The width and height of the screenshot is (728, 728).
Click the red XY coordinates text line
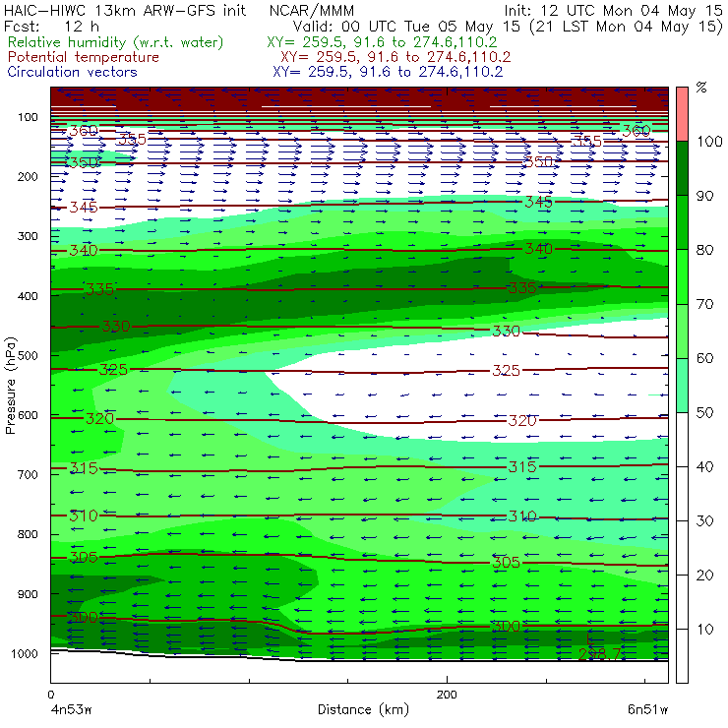[x=395, y=57]
